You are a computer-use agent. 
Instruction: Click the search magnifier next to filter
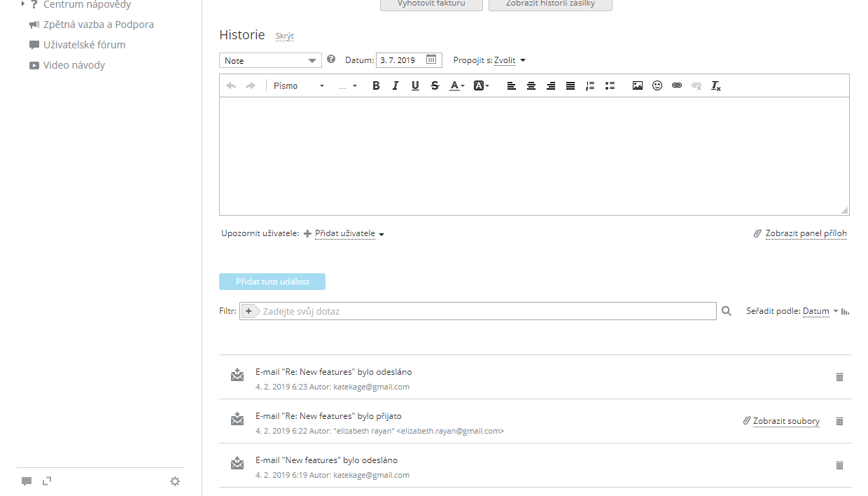727,311
